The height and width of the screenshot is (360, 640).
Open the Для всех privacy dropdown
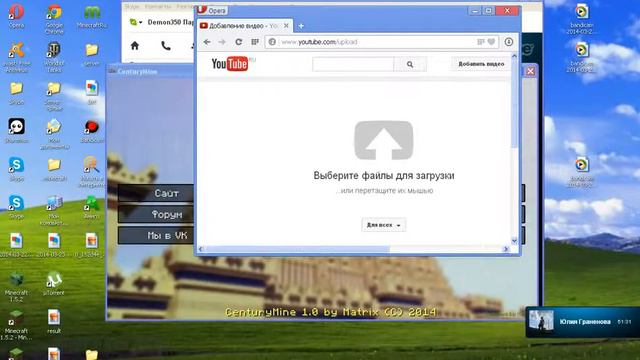pos(383,225)
